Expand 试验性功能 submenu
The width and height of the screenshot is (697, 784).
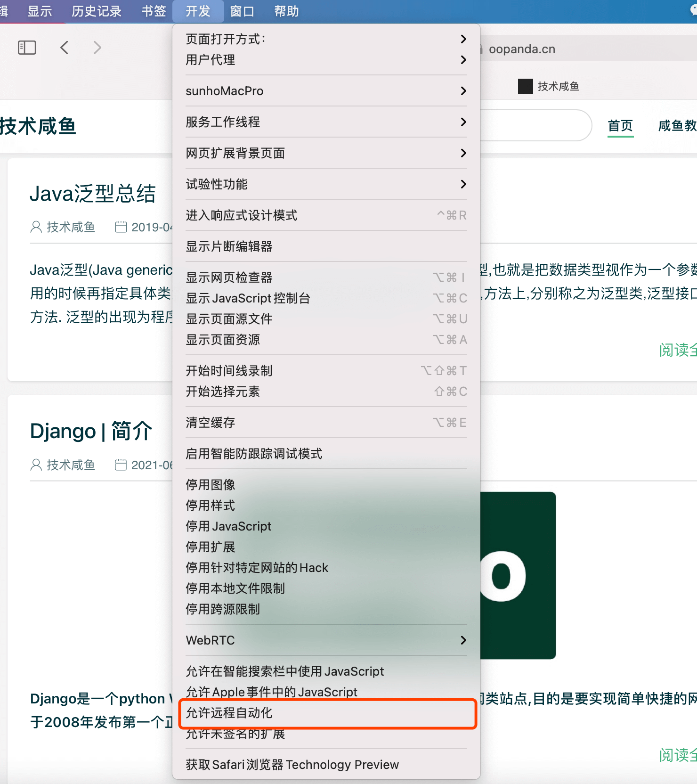[326, 184]
